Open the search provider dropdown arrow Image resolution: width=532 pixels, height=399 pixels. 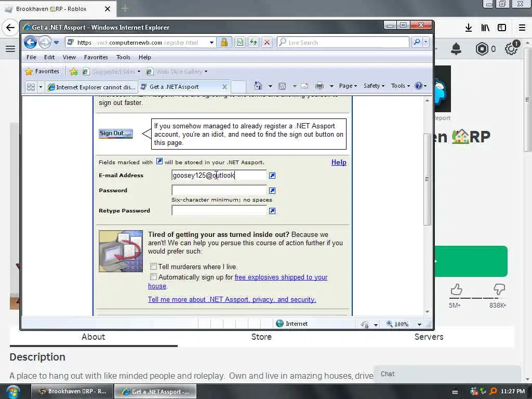[x=426, y=43]
